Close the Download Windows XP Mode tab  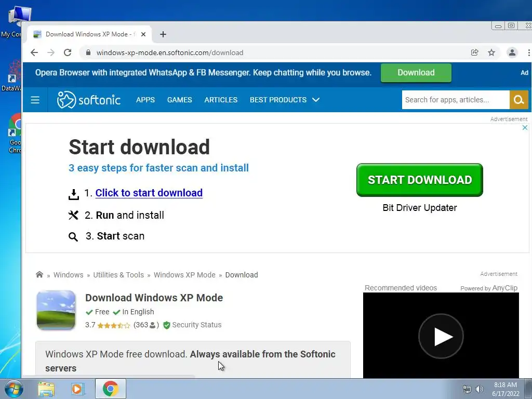[143, 34]
